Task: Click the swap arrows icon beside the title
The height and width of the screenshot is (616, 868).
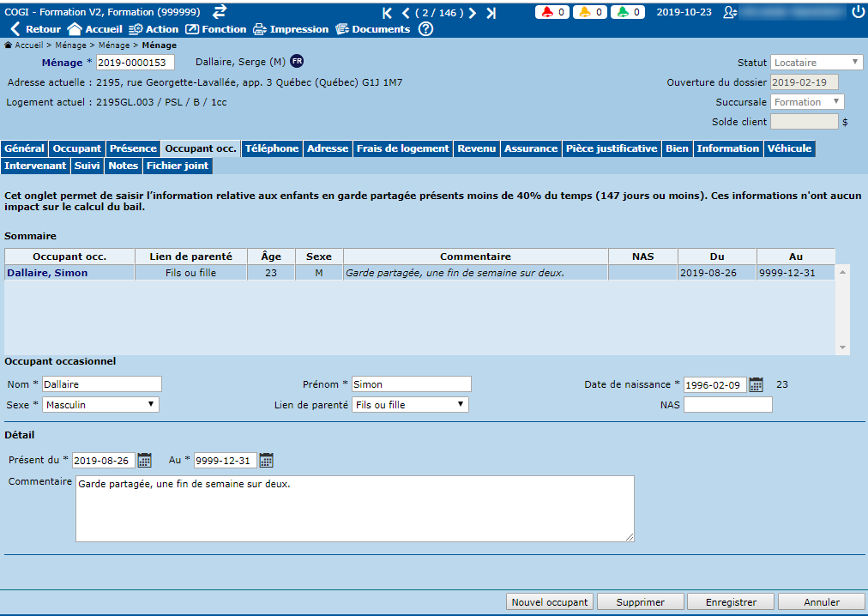Action: [x=220, y=11]
